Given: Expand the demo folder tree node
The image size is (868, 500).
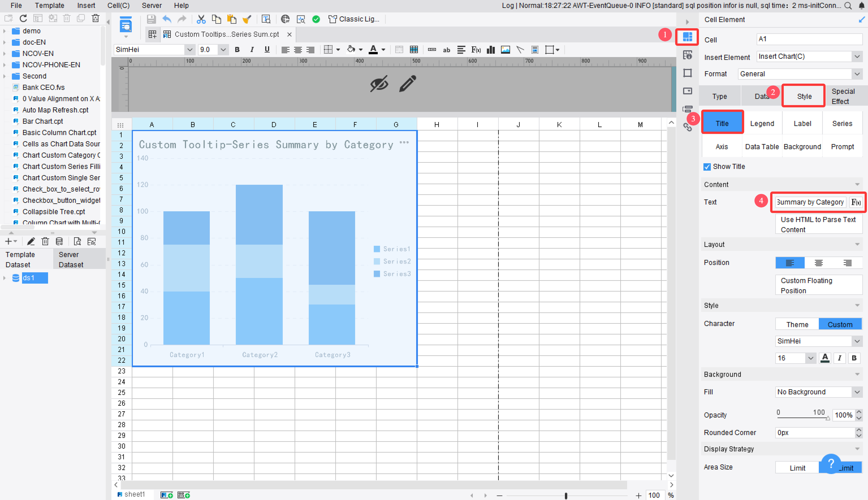Looking at the screenshot, I should pos(5,31).
